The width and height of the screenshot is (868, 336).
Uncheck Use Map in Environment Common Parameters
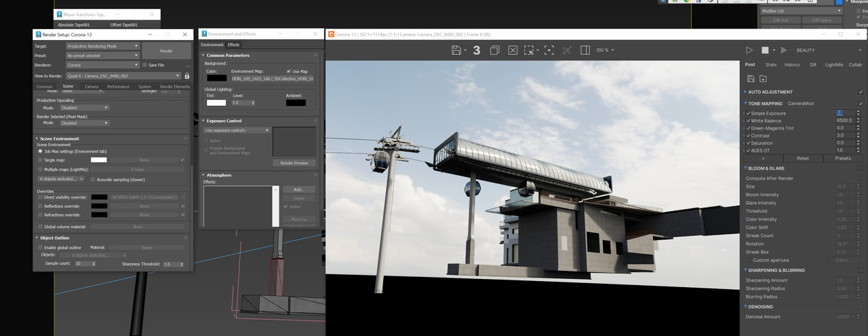(289, 71)
